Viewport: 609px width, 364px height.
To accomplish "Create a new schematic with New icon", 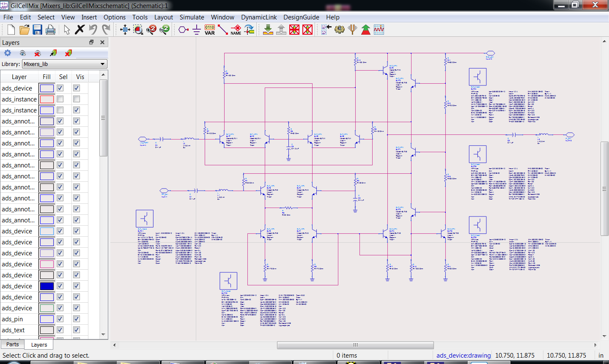I will point(11,30).
